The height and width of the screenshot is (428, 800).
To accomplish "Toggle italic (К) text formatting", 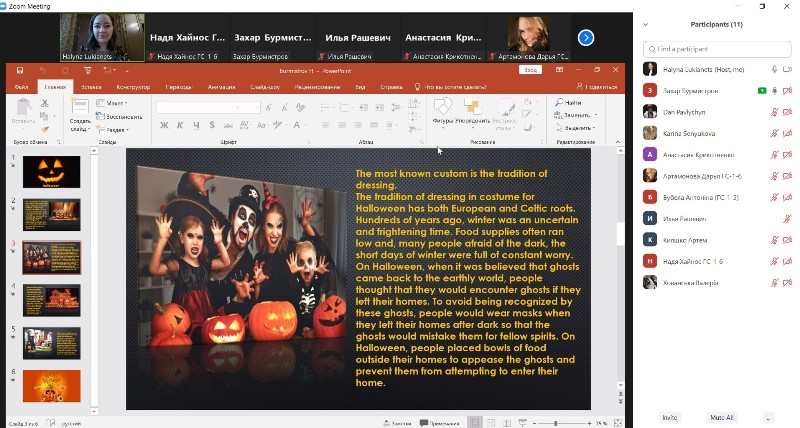I will click(179, 125).
